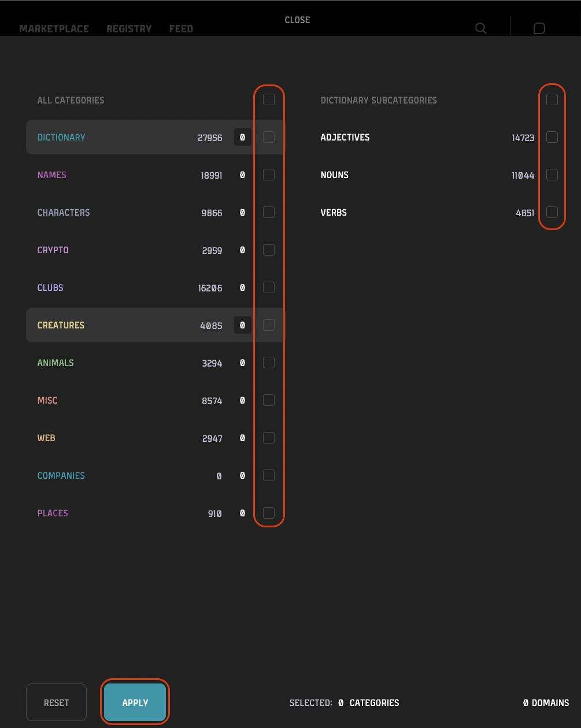The width and height of the screenshot is (581, 728).
Task: Select the Places category row
Action: [x=53, y=513]
